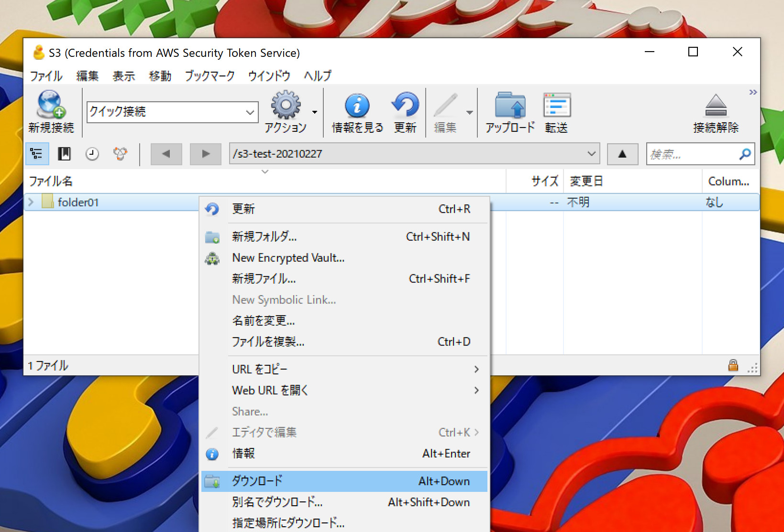Click the navigate up arrow button
784x532 pixels.
click(622, 154)
